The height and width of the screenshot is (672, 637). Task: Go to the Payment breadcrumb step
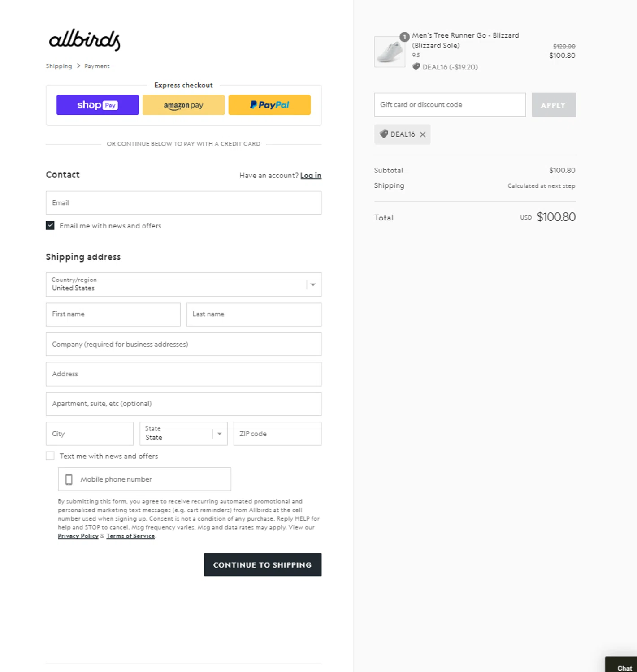[x=97, y=66]
